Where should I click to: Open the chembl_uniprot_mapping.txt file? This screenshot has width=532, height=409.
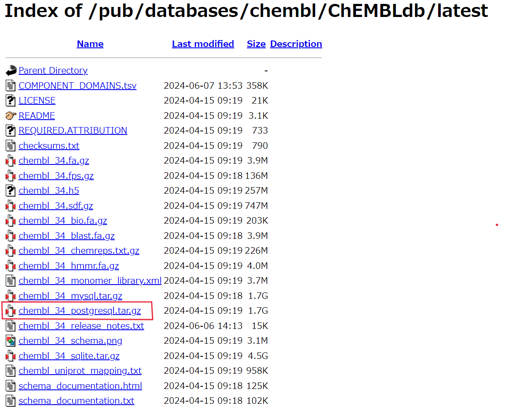coord(80,370)
